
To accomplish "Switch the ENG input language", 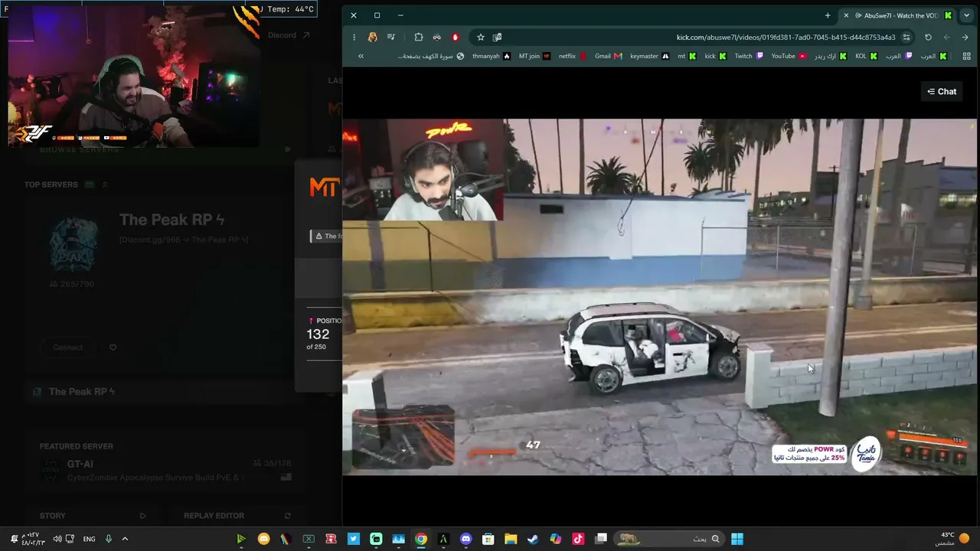I will click(89, 539).
